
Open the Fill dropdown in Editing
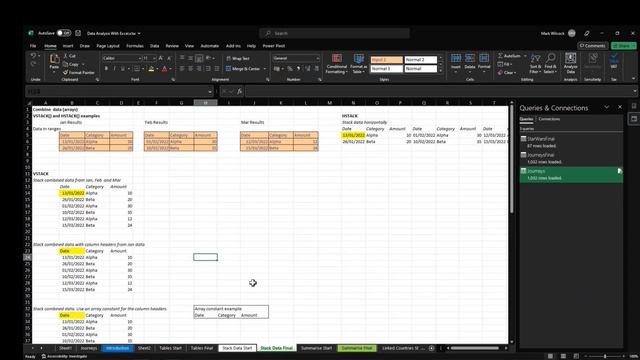pyautogui.click(x=505, y=64)
